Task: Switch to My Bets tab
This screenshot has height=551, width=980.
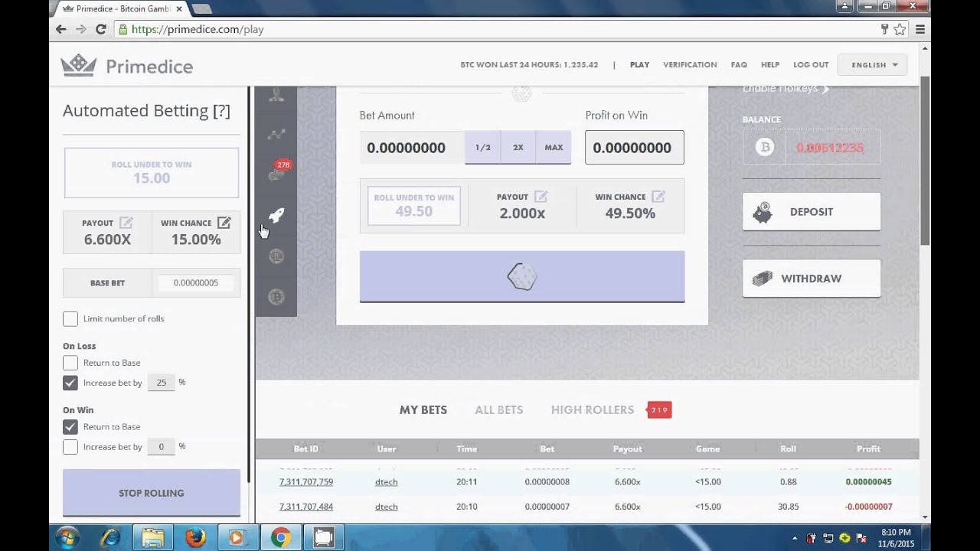Action: [423, 410]
